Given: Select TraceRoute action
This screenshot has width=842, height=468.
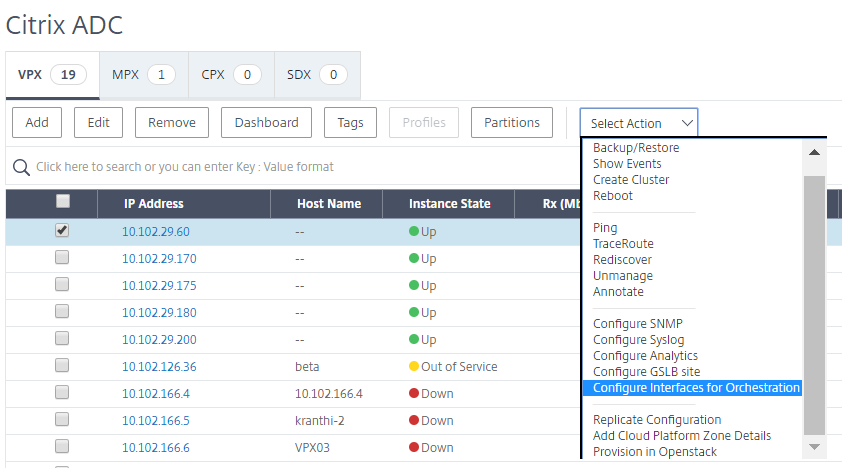Looking at the screenshot, I should coord(623,244).
